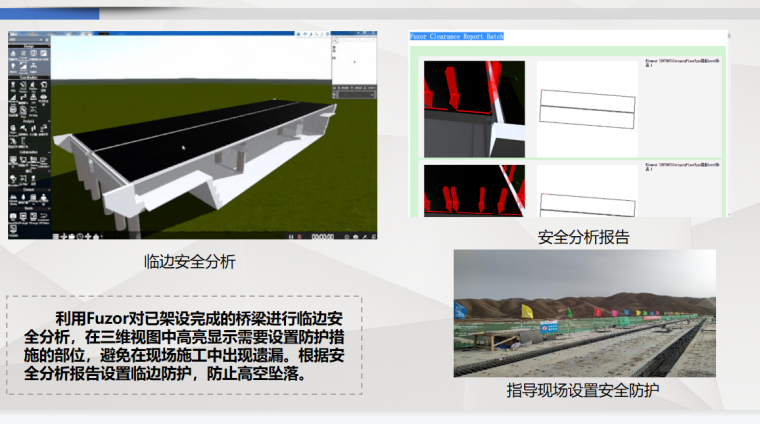Click the "Fuzor Clearance Report Batch" title
The width and height of the screenshot is (760, 424).
point(457,36)
